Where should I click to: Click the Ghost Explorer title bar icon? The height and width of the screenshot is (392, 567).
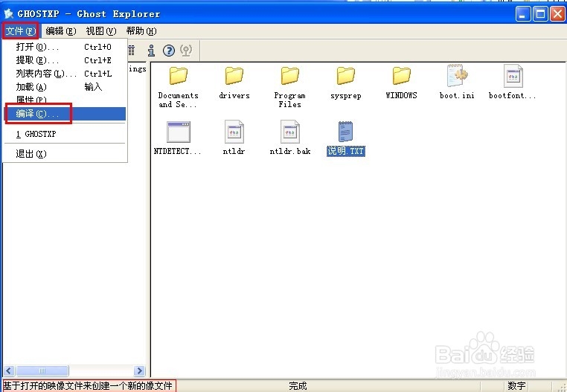tap(9, 13)
